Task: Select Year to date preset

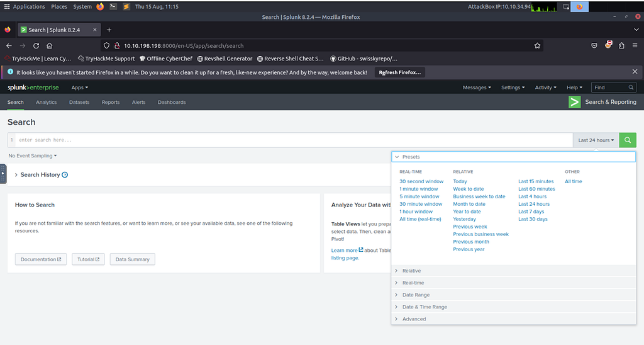Action: [467, 212]
